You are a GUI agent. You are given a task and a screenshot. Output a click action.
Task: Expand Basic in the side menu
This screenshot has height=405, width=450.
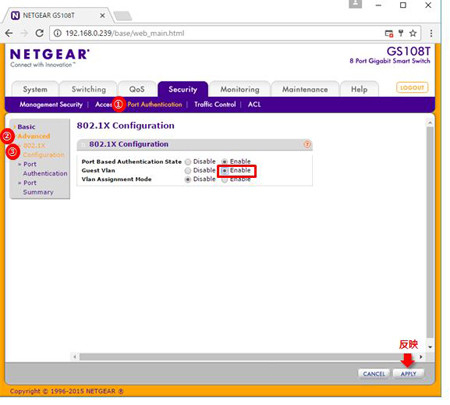pyautogui.click(x=26, y=127)
